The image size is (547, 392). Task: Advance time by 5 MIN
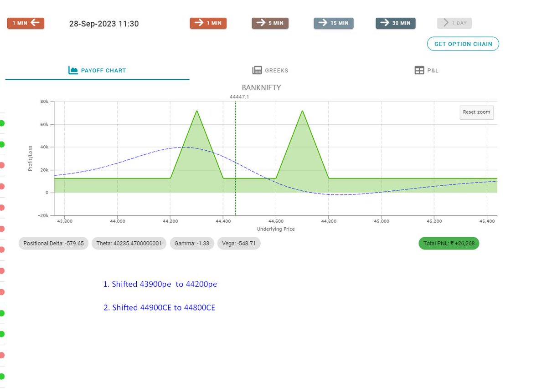(x=270, y=23)
